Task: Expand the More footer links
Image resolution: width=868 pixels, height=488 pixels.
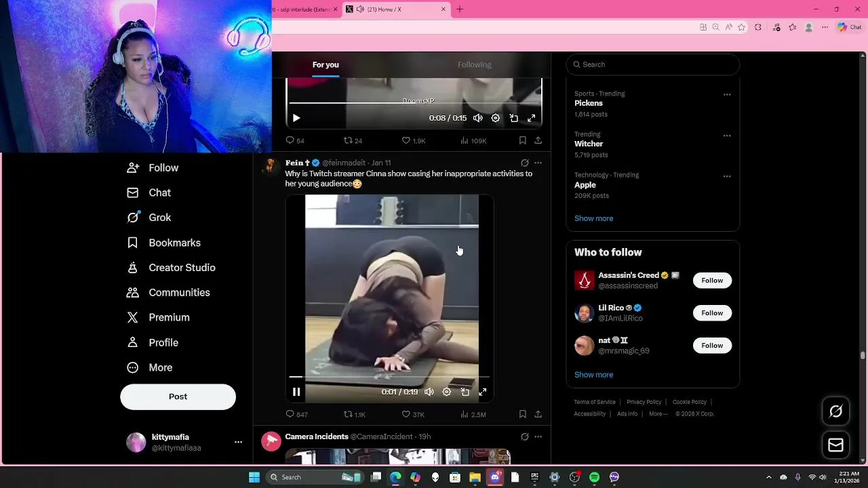Action: point(658,413)
